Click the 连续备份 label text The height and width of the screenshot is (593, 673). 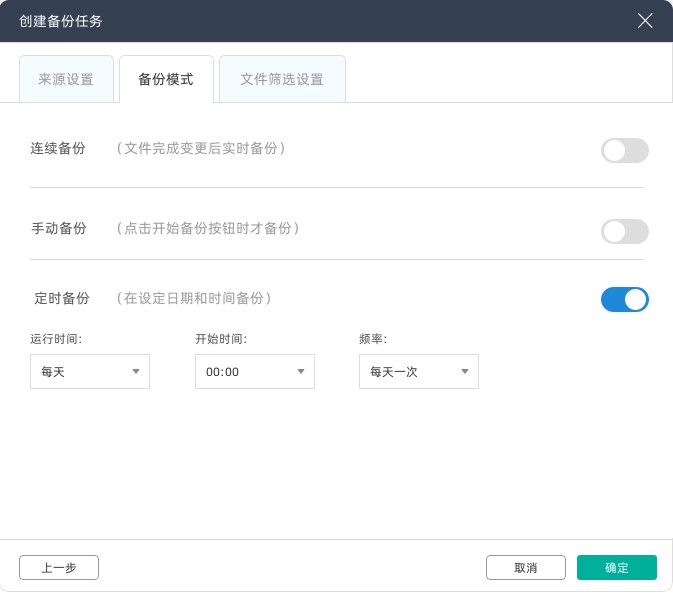coord(58,149)
